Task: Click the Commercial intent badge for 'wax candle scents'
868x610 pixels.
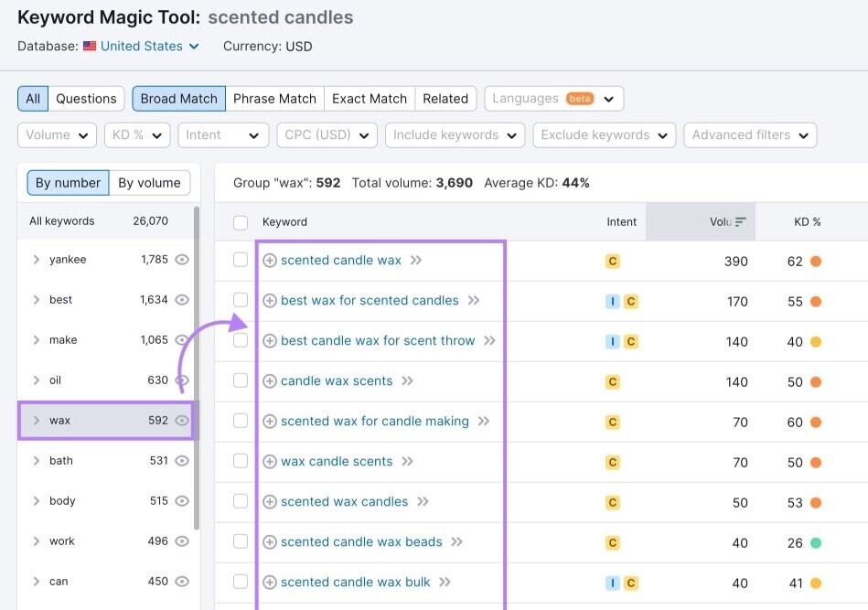Action: [x=613, y=462]
